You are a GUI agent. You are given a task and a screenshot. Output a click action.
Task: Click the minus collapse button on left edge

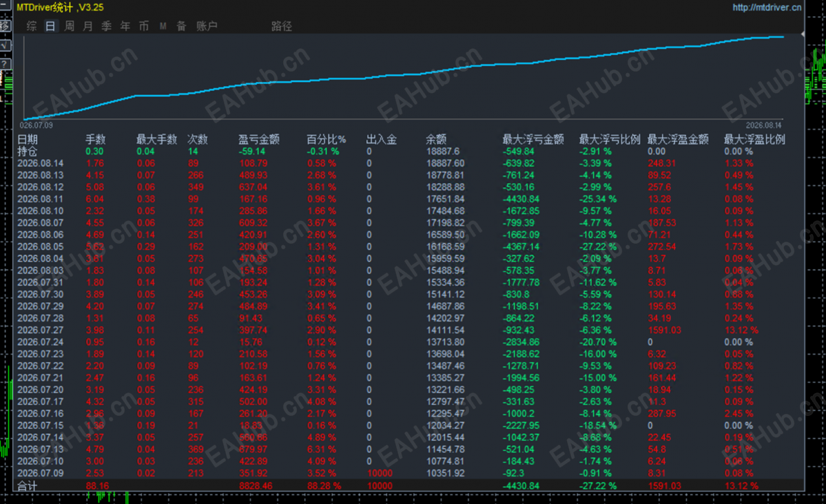(3, 5)
